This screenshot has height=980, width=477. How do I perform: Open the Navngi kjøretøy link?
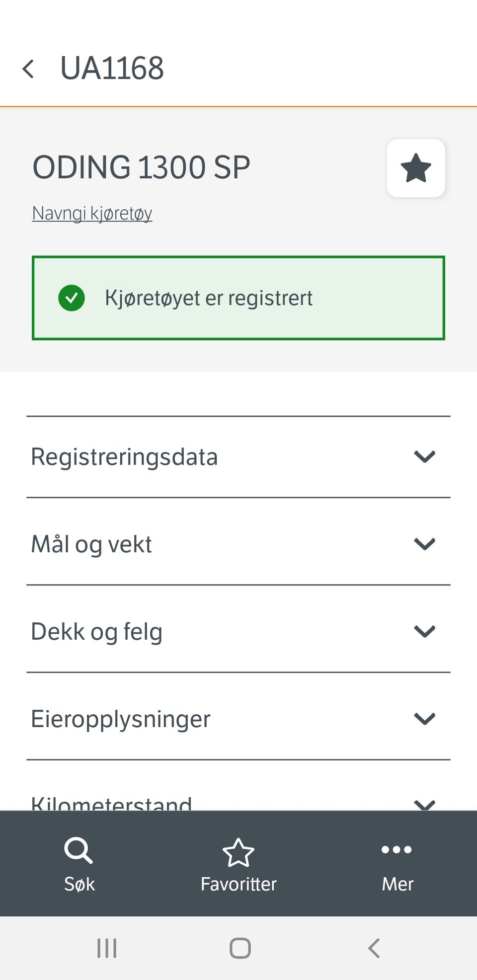tap(92, 213)
